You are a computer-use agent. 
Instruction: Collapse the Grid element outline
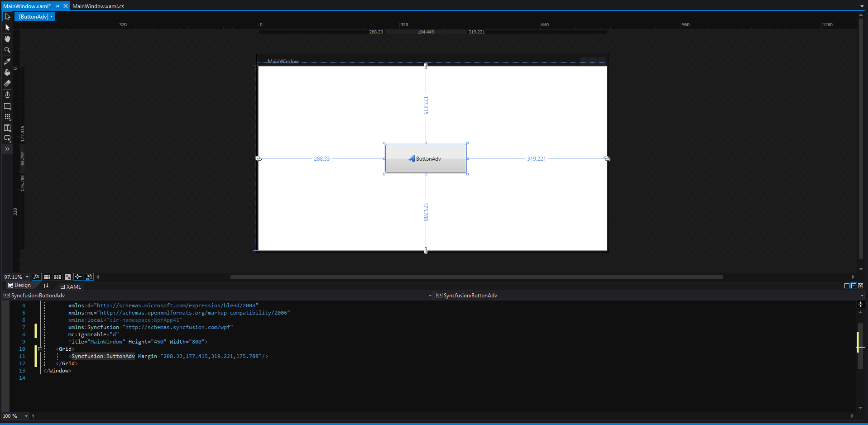(x=40, y=349)
